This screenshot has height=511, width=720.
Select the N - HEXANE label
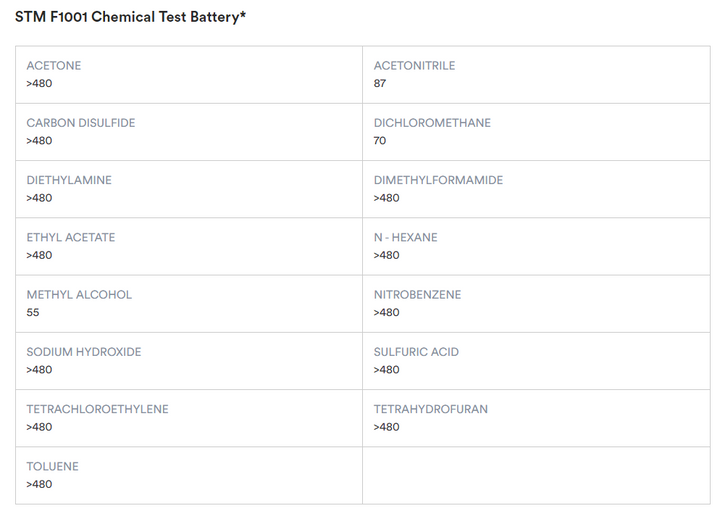[405, 238]
